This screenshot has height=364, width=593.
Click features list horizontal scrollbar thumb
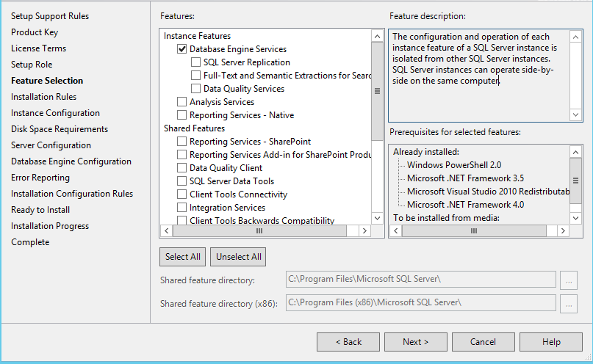coord(259,230)
